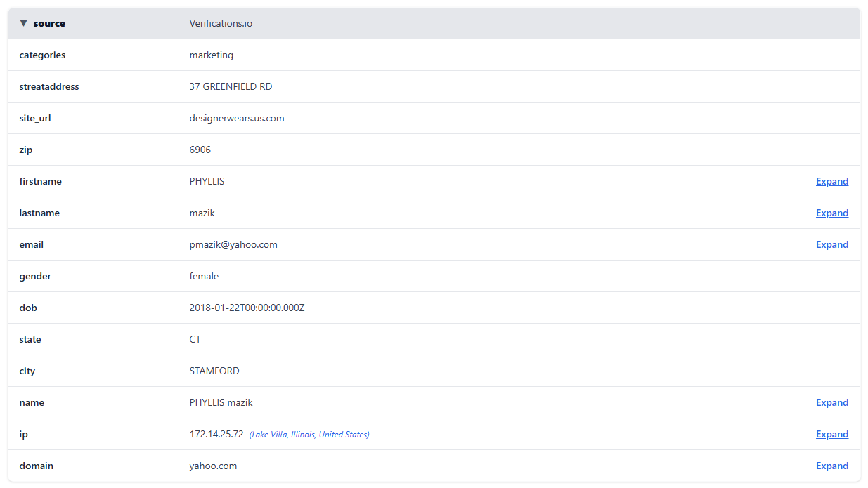Click the streataddress field label
Viewport: 868px width, 488px height.
point(49,86)
